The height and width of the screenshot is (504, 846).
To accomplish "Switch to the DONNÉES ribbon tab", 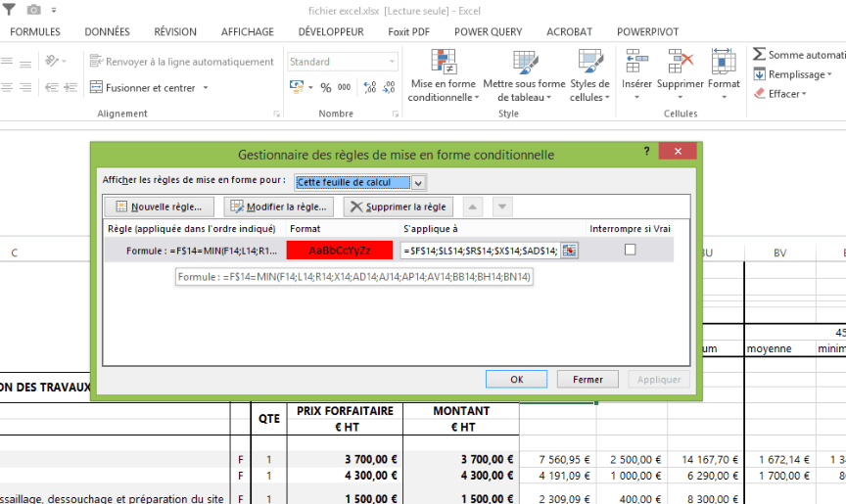I will [x=107, y=31].
